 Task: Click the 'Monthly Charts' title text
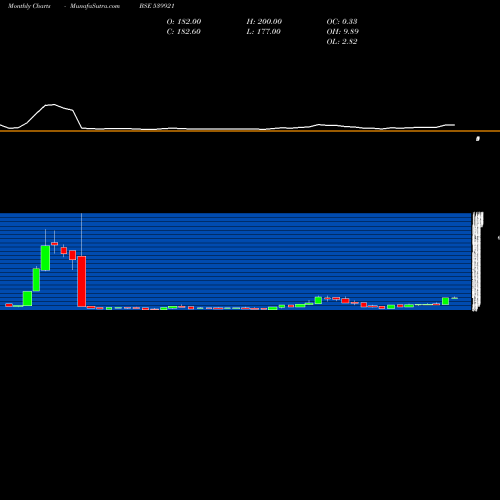[x=29, y=6]
